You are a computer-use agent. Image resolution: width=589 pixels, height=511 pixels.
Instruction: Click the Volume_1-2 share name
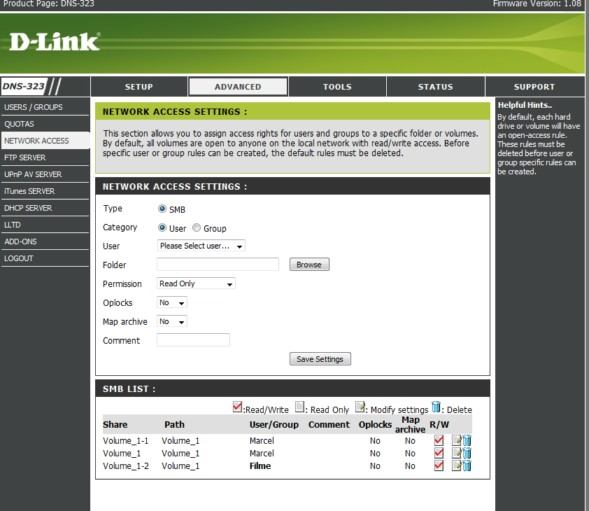pos(125,466)
